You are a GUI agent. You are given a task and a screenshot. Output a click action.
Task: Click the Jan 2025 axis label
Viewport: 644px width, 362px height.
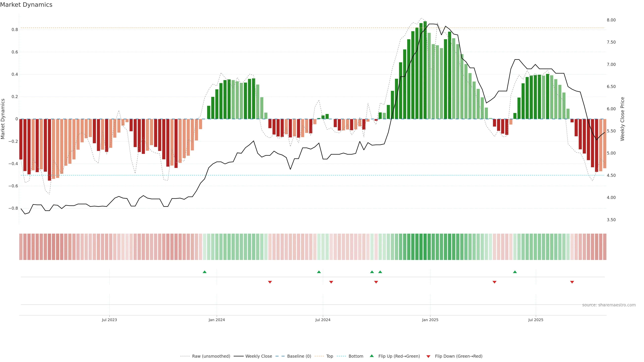coord(430,320)
